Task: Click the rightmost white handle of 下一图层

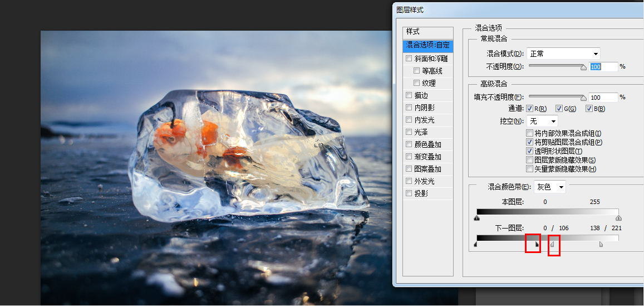Action: click(601, 244)
